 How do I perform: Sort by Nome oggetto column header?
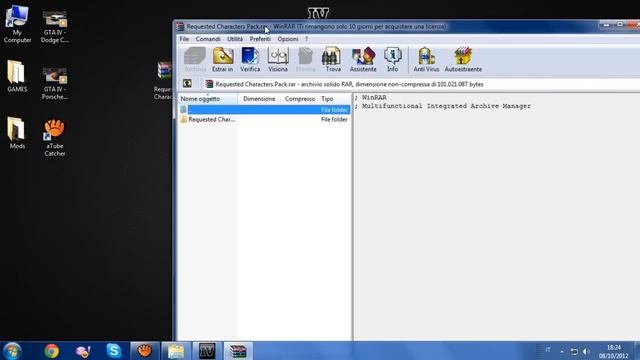(208, 99)
